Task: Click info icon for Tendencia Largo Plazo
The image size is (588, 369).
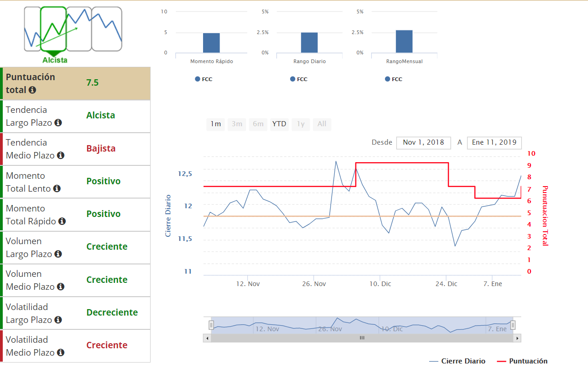Action: (58, 123)
